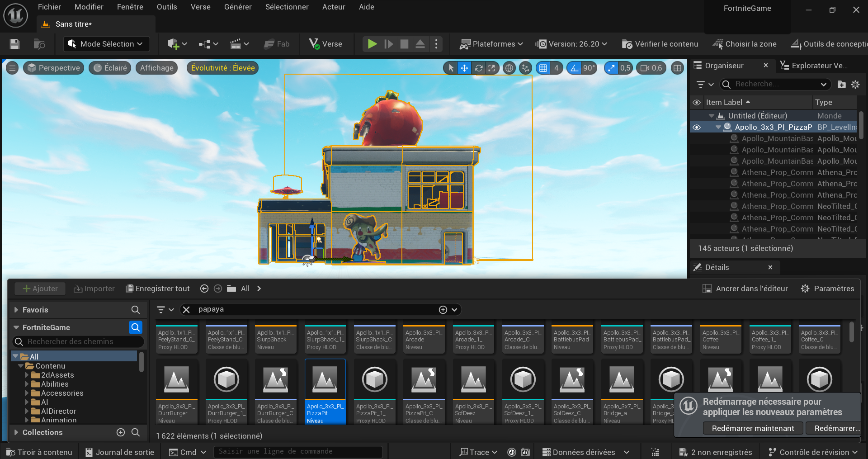Collapse the Untitled (Éditeur) tree node

pos(712,116)
